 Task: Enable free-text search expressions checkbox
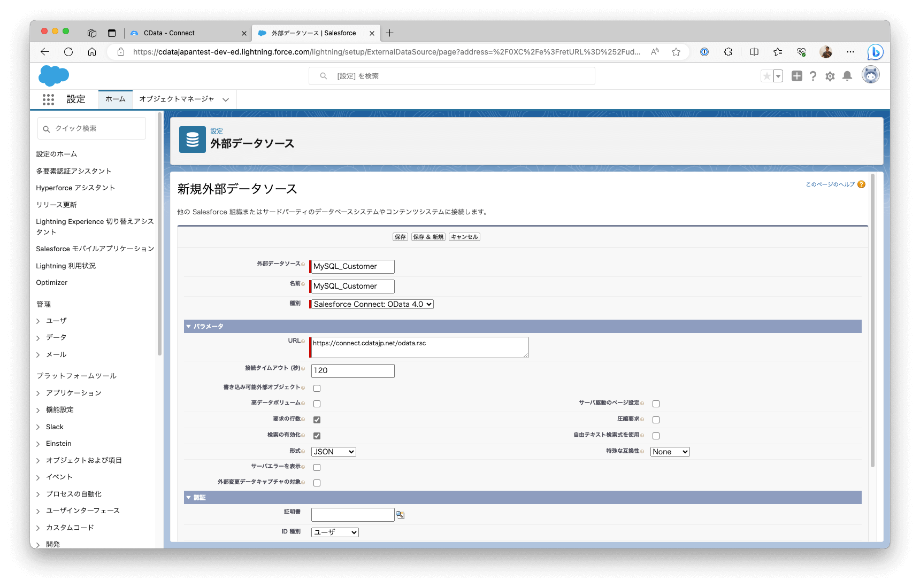pos(656,436)
